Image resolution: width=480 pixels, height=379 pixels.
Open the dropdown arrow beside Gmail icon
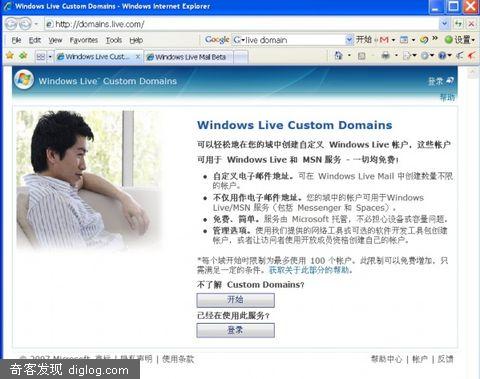(x=394, y=40)
